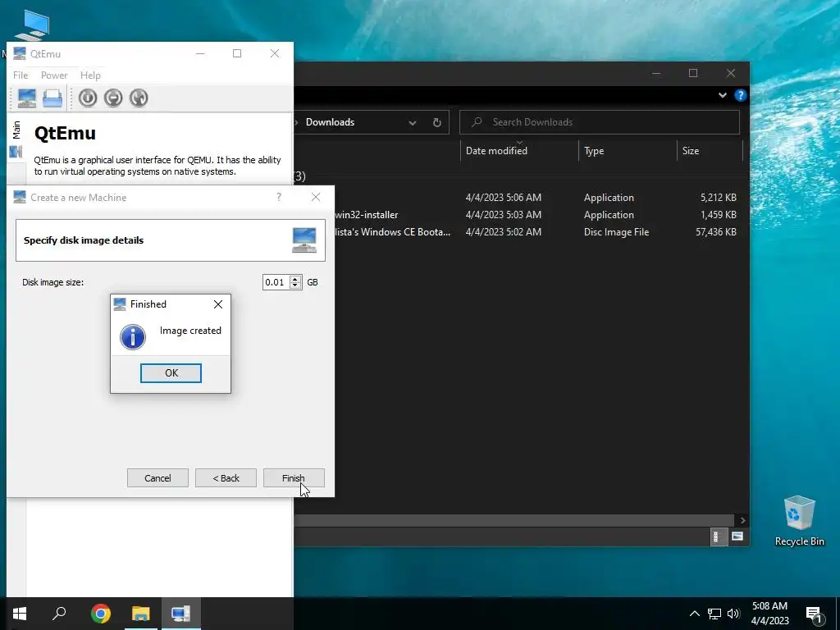Click the pause machine toolbar icon in QtEmu

pyautogui.click(x=113, y=98)
